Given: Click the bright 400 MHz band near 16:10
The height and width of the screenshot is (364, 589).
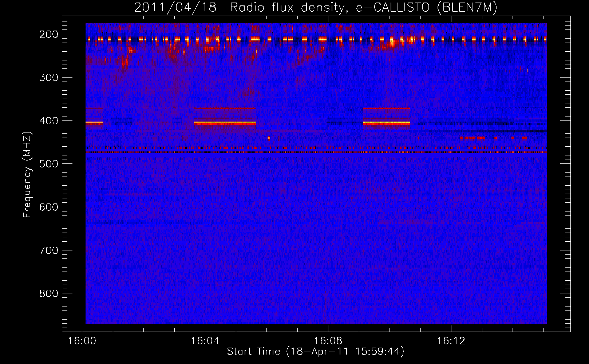Looking at the screenshot, I should [386, 123].
